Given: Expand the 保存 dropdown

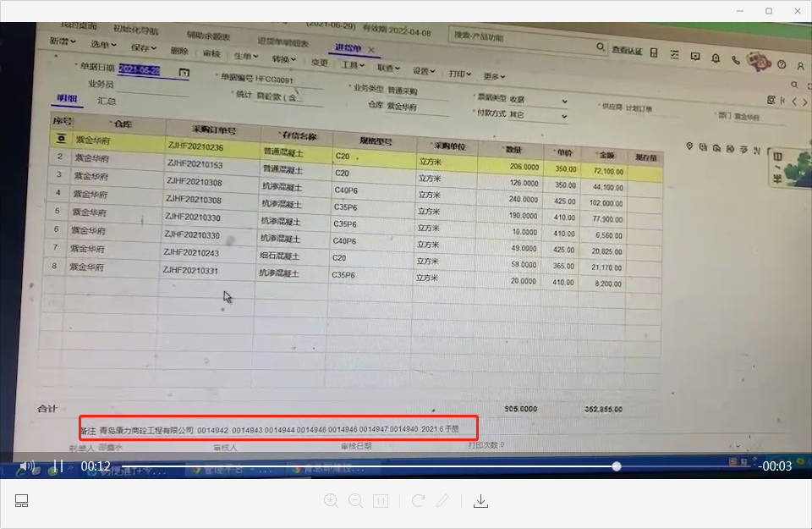Looking at the screenshot, I should coord(144,47).
